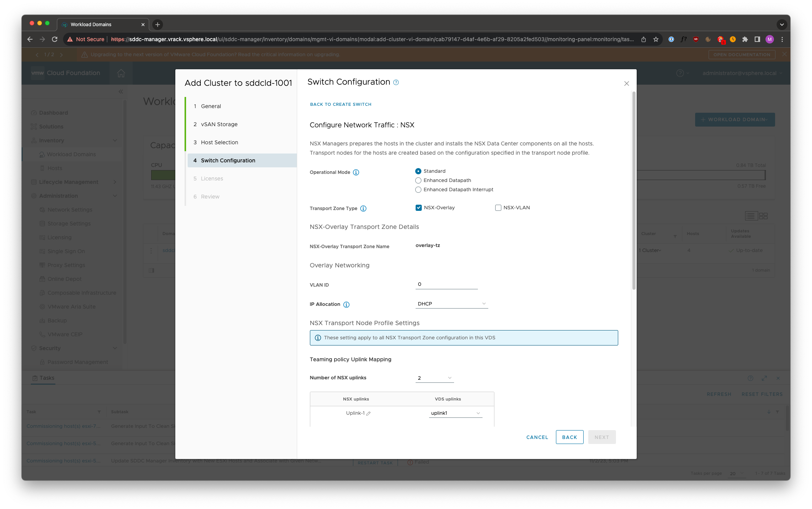This screenshot has height=509, width=812.
Task: Click the VLAN ID input field
Action: [x=446, y=284]
